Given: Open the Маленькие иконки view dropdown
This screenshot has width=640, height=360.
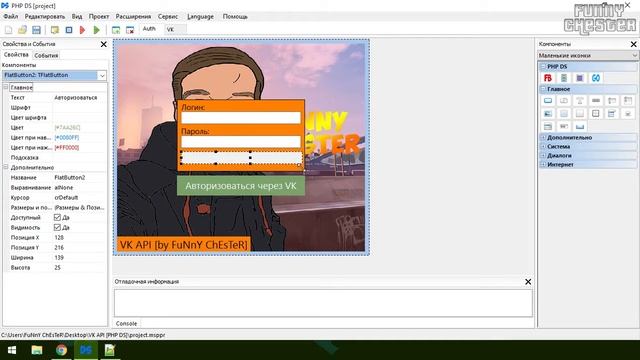Looking at the screenshot, I should point(634,55).
